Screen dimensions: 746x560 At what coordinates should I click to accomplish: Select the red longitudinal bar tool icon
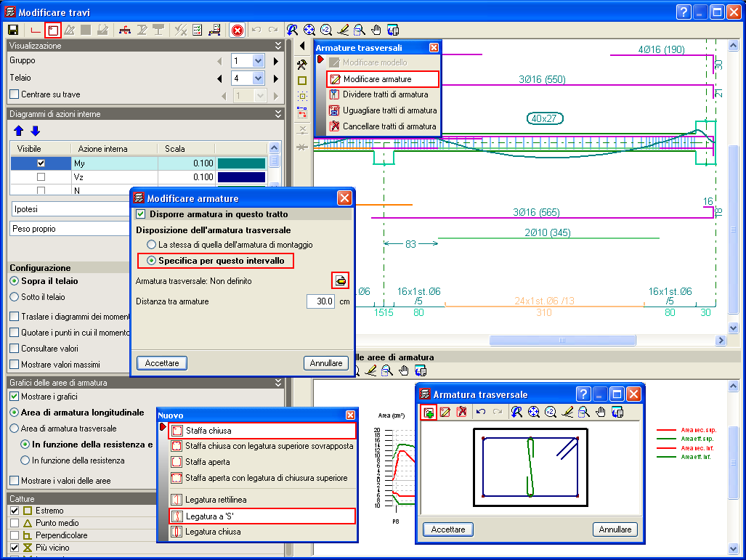(35, 31)
